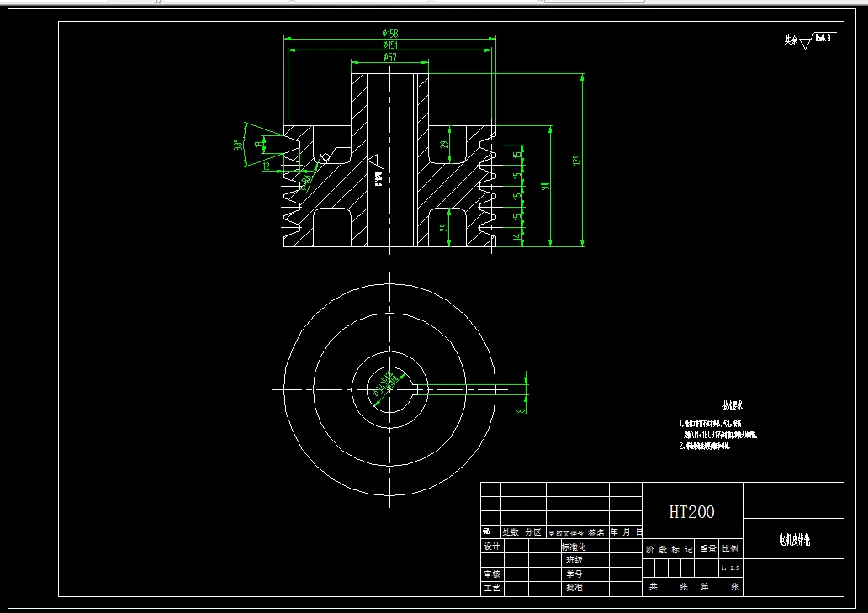
Task: Click the 更改文件号 column header
Action: [x=566, y=533]
